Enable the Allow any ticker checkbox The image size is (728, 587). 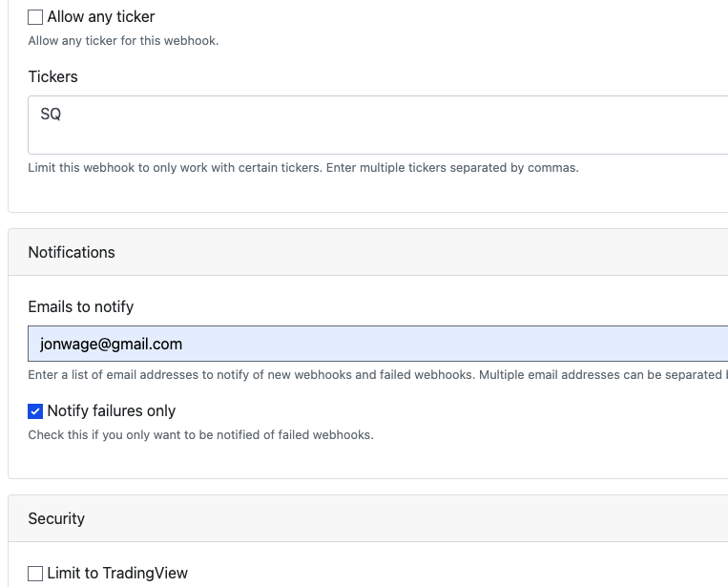(x=35, y=17)
